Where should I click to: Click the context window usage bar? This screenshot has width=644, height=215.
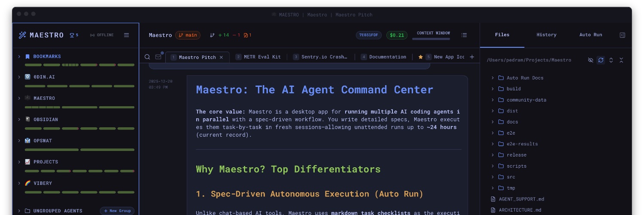point(431,39)
